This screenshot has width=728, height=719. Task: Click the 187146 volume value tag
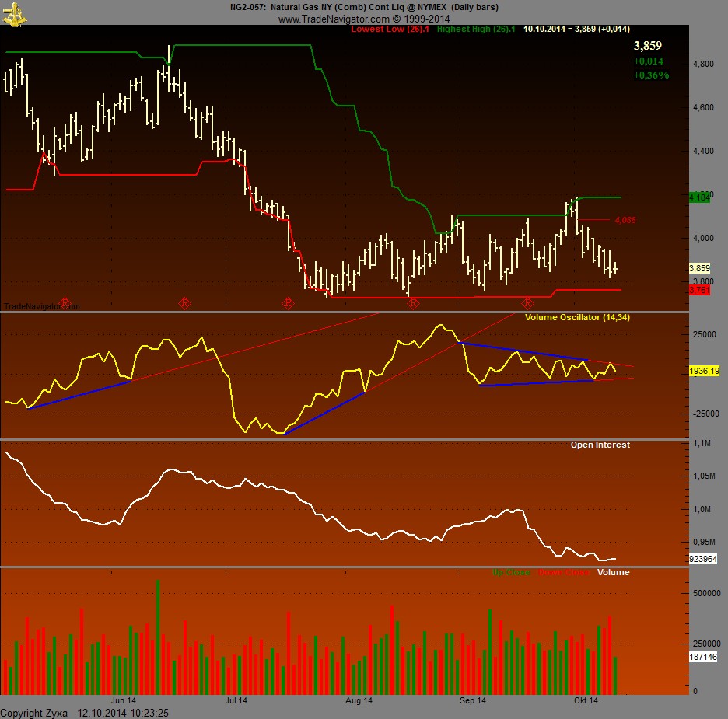(703, 657)
